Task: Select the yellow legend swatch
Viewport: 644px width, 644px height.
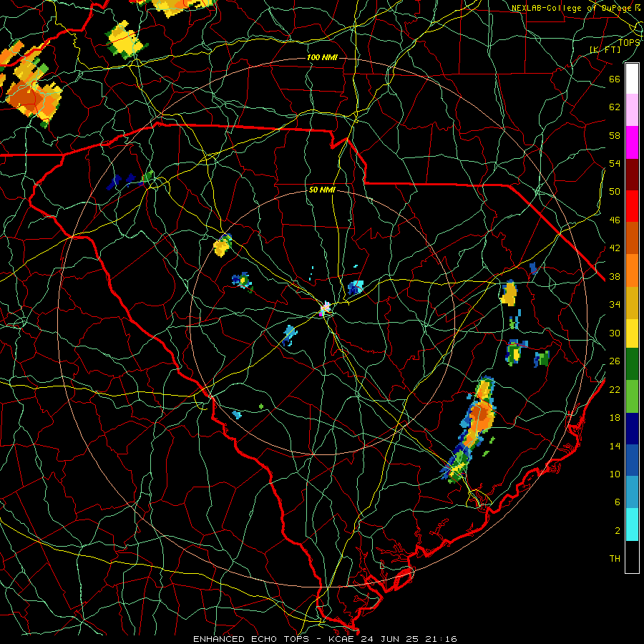Action: [632, 333]
